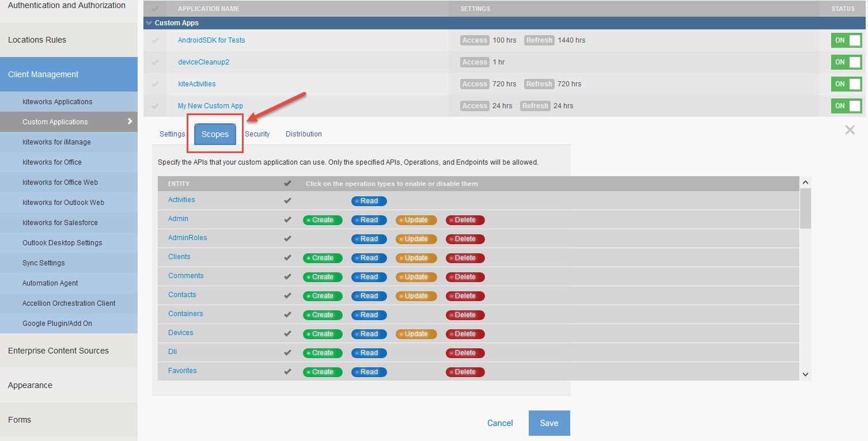
Task: Click the select-all checkmark in entity header
Action: tap(287, 184)
